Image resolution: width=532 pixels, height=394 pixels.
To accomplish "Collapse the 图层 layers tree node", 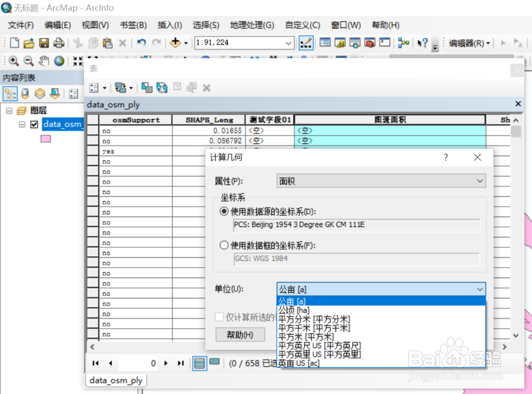I will coord(9,111).
